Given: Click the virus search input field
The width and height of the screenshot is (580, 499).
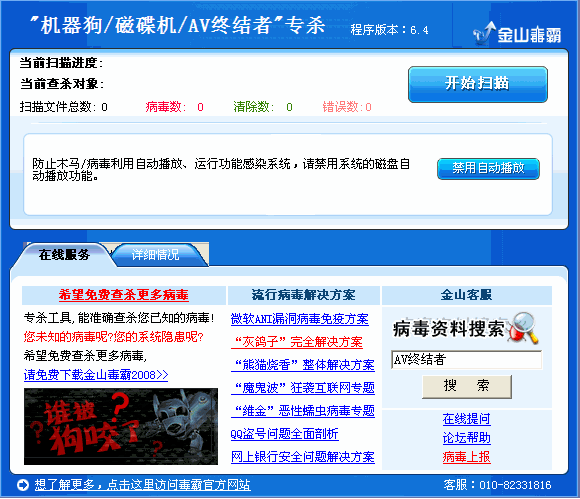Looking at the screenshot, I should pos(466,360).
